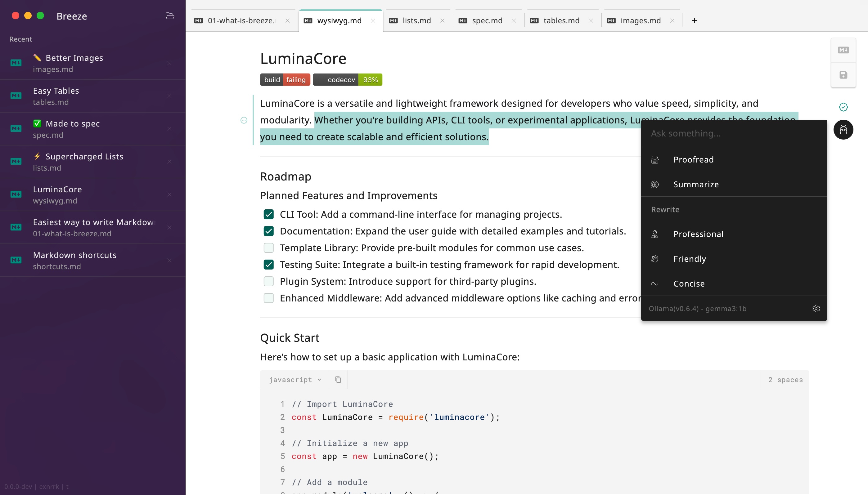The height and width of the screenshot is (495, 868).
Task: Open AI settings via the gear icon
Action: point(816,308)
